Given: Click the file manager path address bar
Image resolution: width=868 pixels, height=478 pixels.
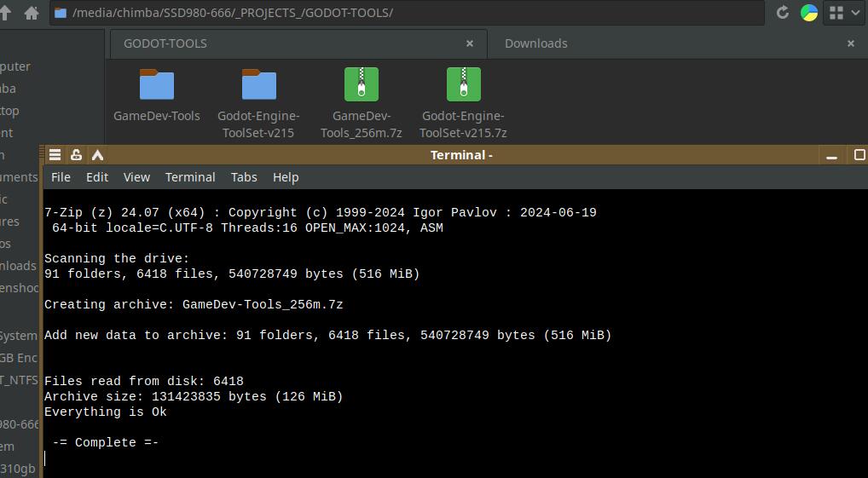Looking at the screenshot, I should point(409,13).
